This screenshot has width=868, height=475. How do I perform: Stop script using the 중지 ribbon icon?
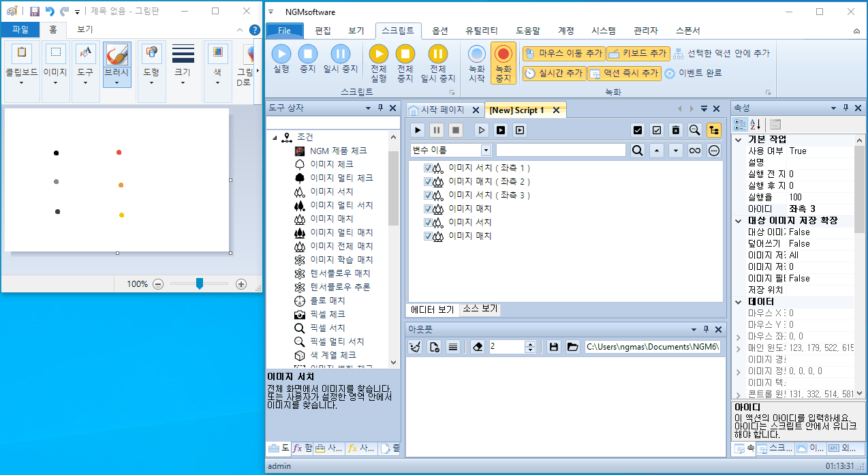coord(308,54)
